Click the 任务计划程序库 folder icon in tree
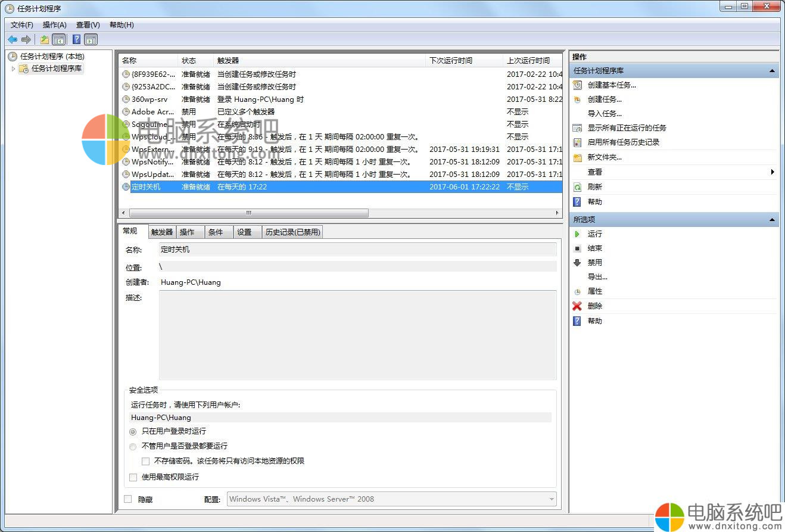This screenshot has height=532, width=785. [x=23, y=69]
